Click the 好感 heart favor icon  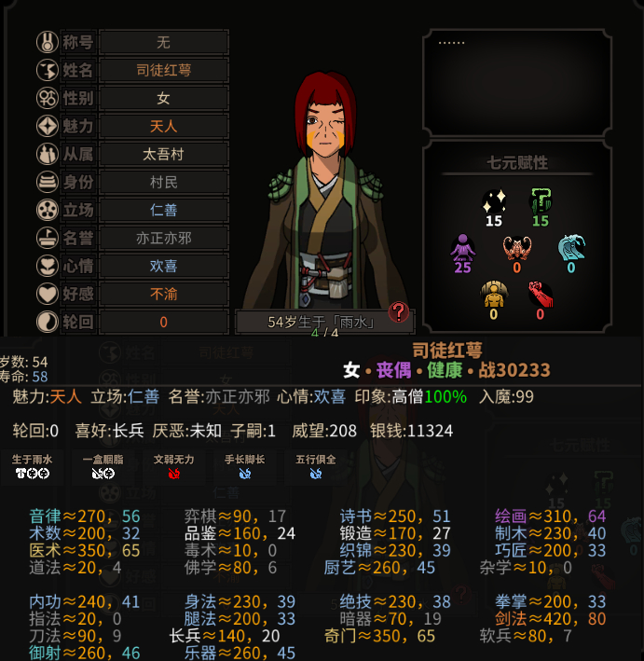click(48, 294)
